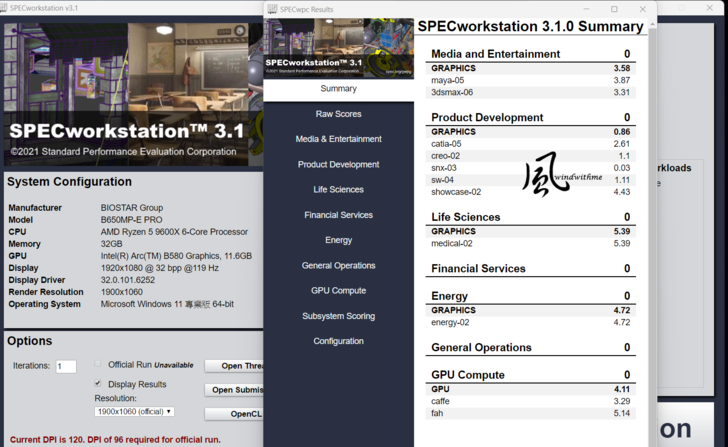Click the SPECworkstation 3.1.0 Summary title
The height and width of the screenshot is (447, 728).
[x=530, y=26]
